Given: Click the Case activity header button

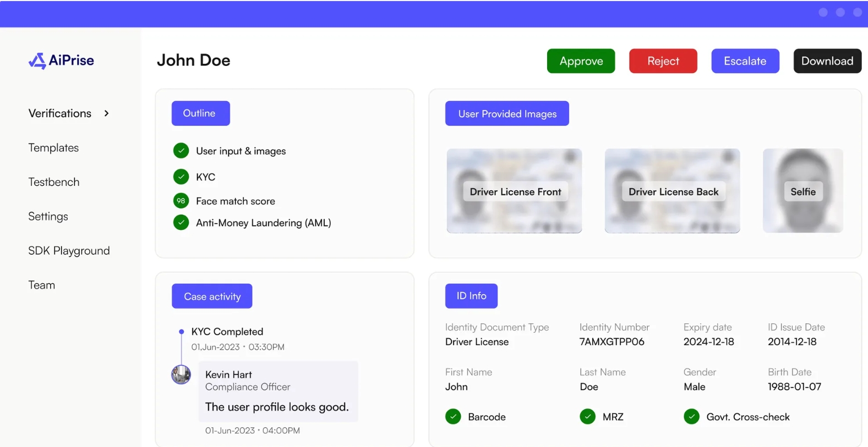Looking at the screenshot, I should (x=212, y=296).
